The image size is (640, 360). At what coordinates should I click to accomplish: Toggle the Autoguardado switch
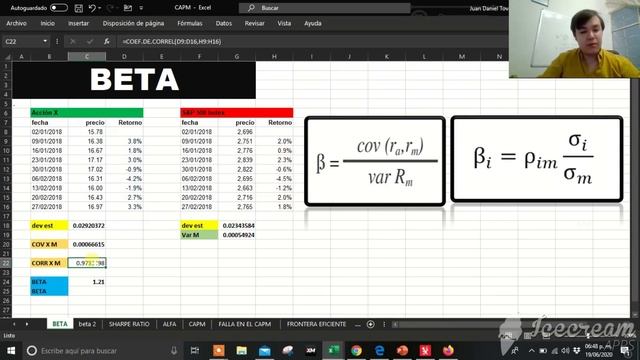59,8
